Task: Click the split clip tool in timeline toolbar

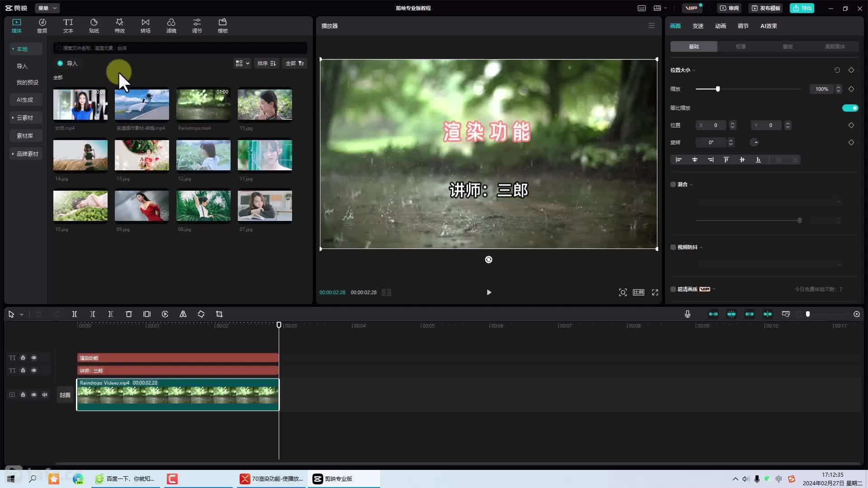Action: [75, 314]
